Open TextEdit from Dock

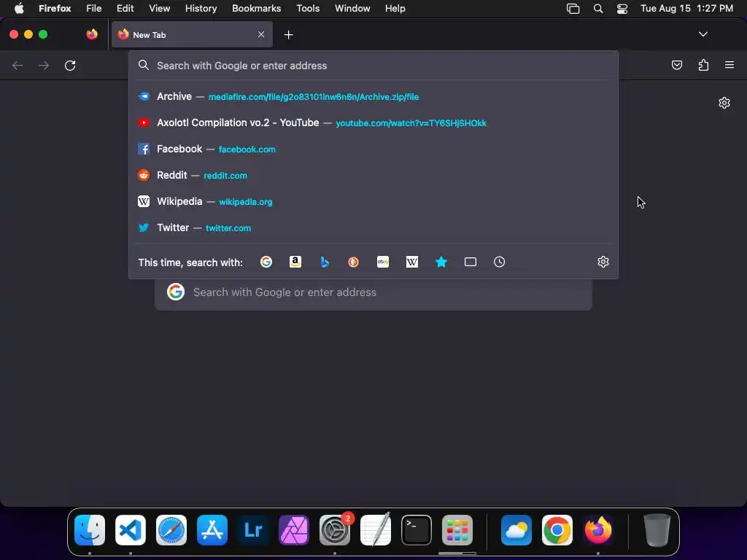click(376, 530)
